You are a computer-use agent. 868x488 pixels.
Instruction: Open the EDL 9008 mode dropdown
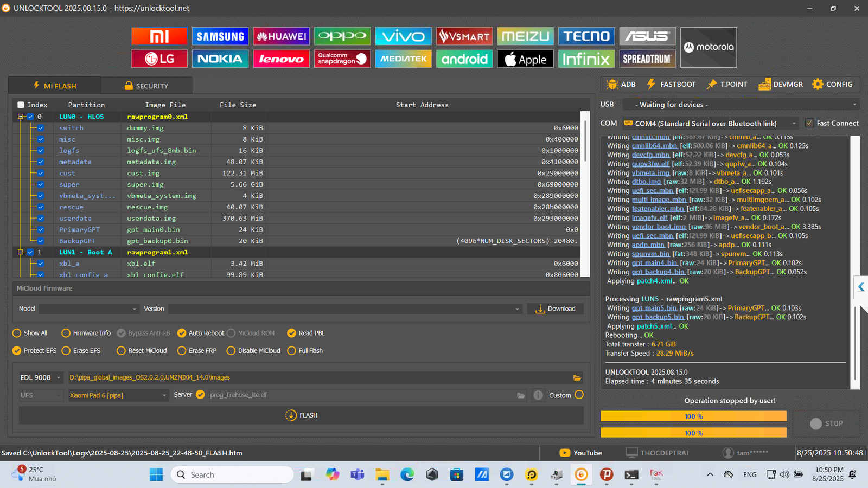41,378
